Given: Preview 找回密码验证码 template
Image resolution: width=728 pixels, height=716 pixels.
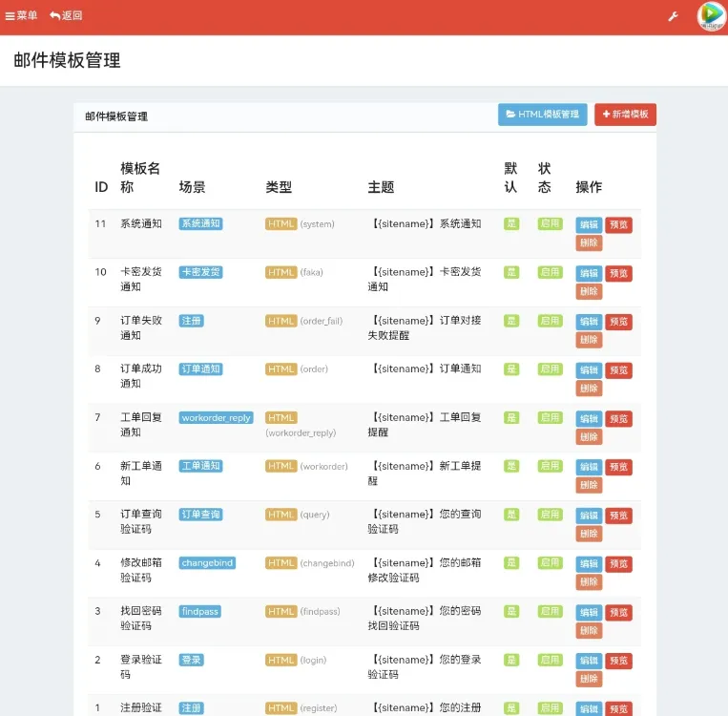Looking at the screenshot, I should click(618, 612).
